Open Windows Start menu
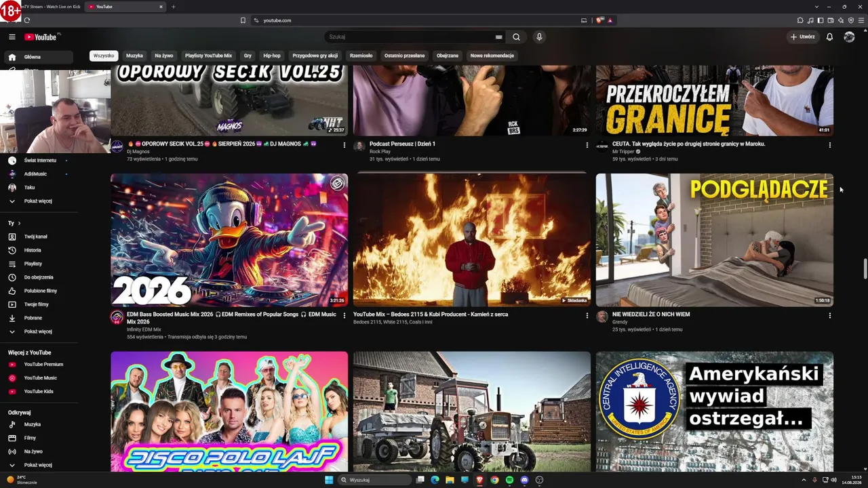 329,480
